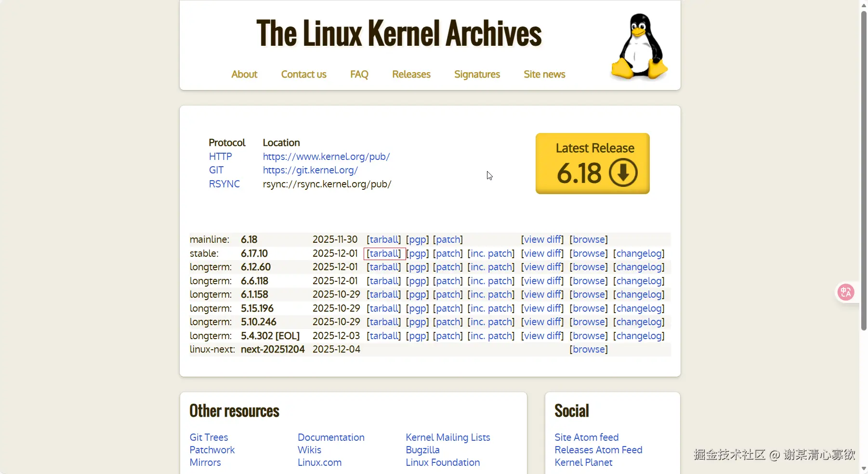Open the Mirrors link

[x=205, y=462]
